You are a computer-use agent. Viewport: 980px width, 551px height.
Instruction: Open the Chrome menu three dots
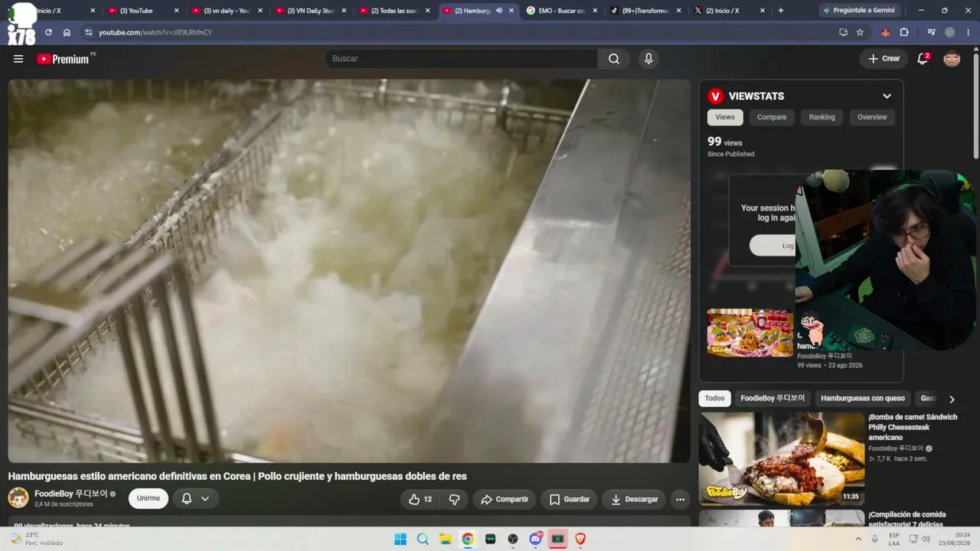tap(969, 32)
